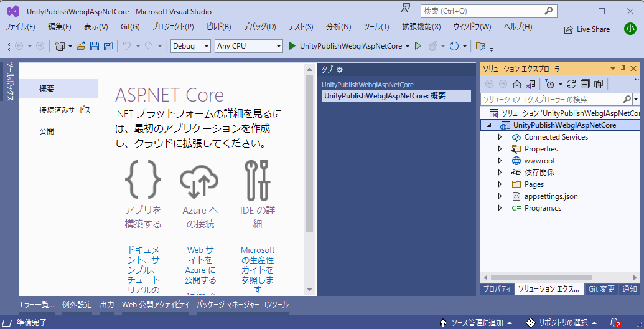Open Solution Explorer window options dropdown

[x=613, y=69]
